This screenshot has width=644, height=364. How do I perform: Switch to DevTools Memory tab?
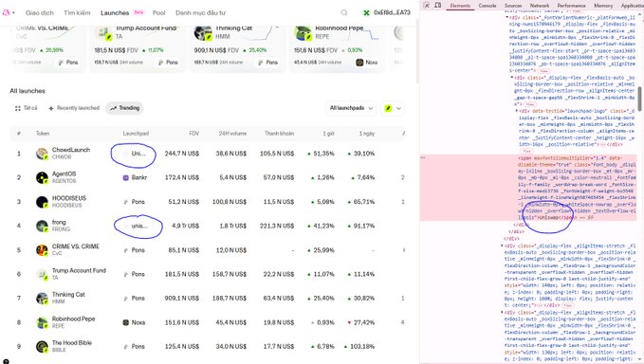[603, 6]
